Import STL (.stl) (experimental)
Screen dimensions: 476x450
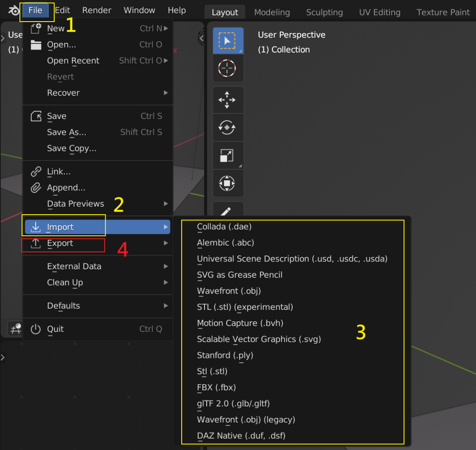coord(293,307)
